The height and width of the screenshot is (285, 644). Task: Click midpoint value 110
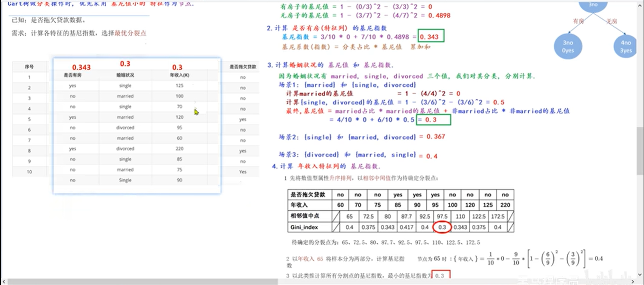[460, 216]
